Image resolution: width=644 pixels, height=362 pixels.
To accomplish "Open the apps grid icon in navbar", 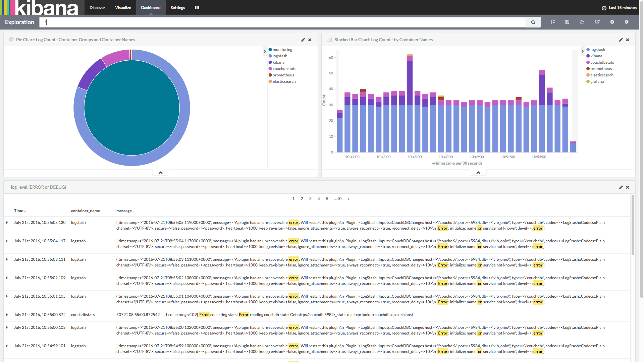I will [x=197, y=8].
